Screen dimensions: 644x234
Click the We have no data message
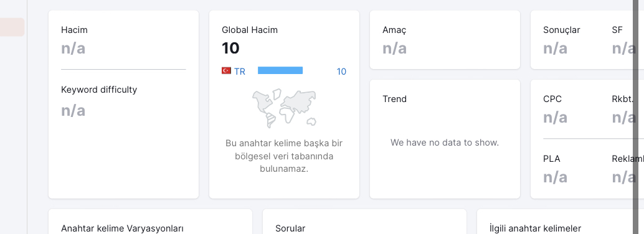coord(445,143)
